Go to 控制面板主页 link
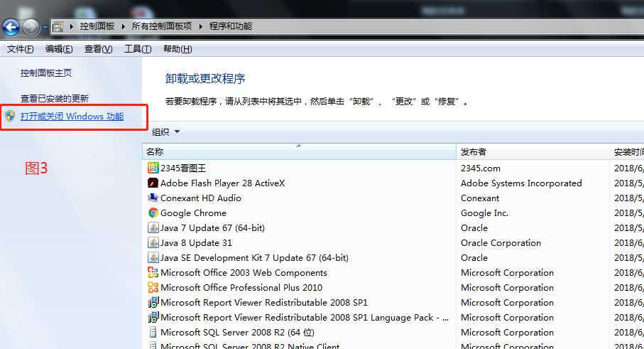 46,73
